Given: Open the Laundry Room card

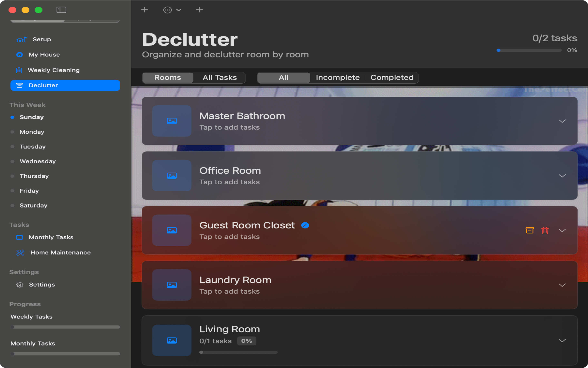Looking at the screenshot, I should tap(359, 285).
